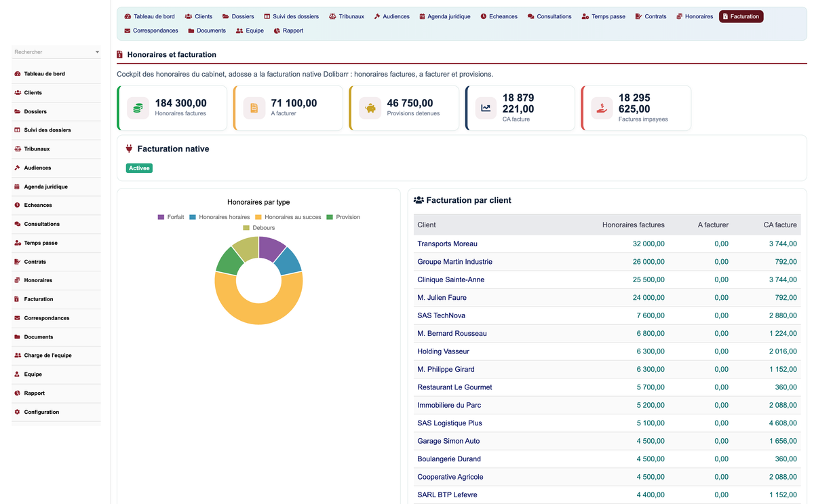Click the Honoraires factures coins card icon
Viewport: 814px width, 504px height.
138,108
